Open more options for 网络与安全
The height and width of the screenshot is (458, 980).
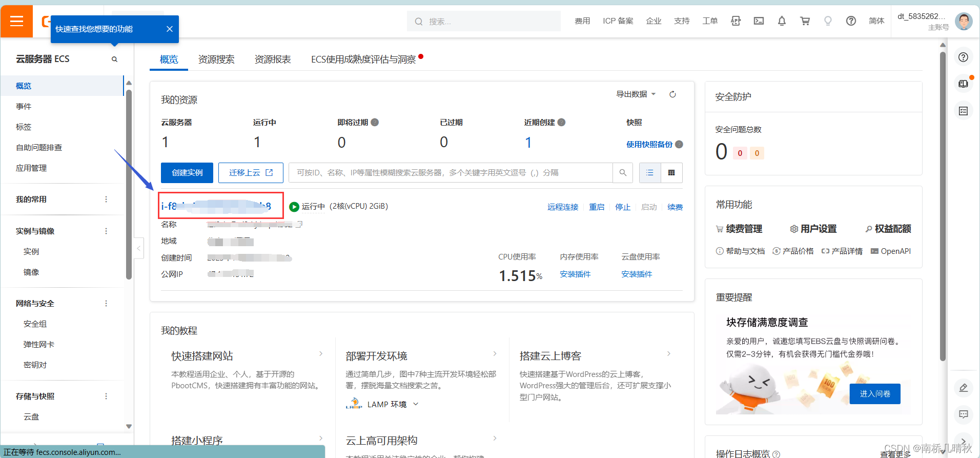tap(106, 304)
